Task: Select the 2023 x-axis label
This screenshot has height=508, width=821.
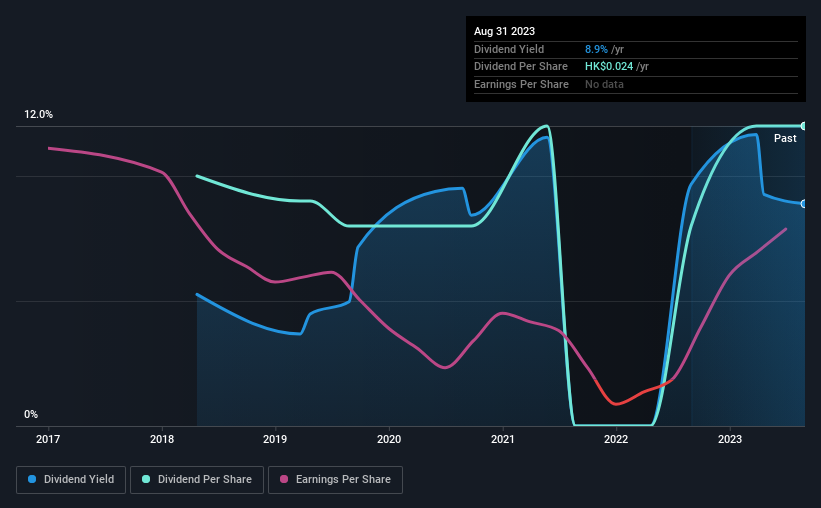Action: (730, 439)
